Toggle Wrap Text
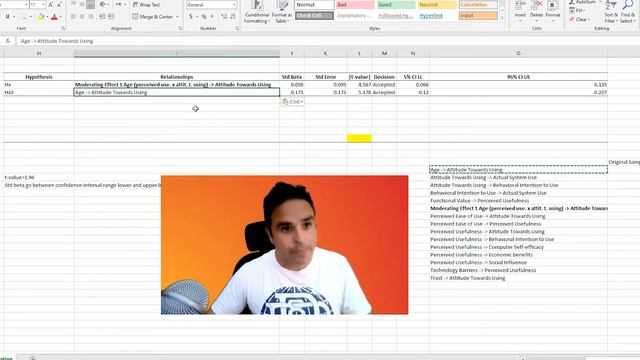 click(147, 4)
